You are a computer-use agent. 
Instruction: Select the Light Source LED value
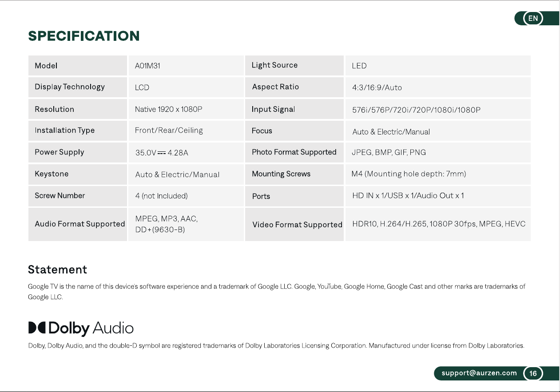359,66
